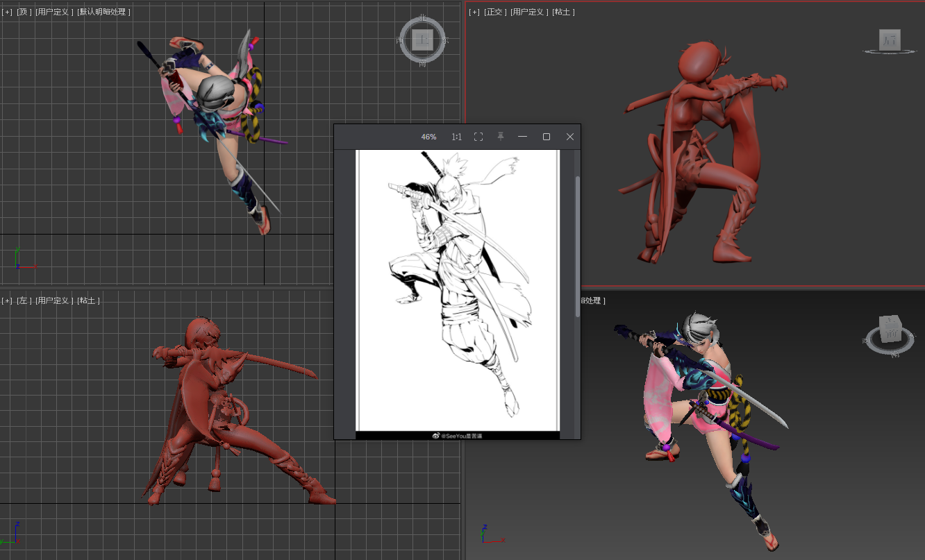This screenshot has height=560, width=925.
Task: Click the 46% zoom level in the image viewer
Action: [428, 137]
